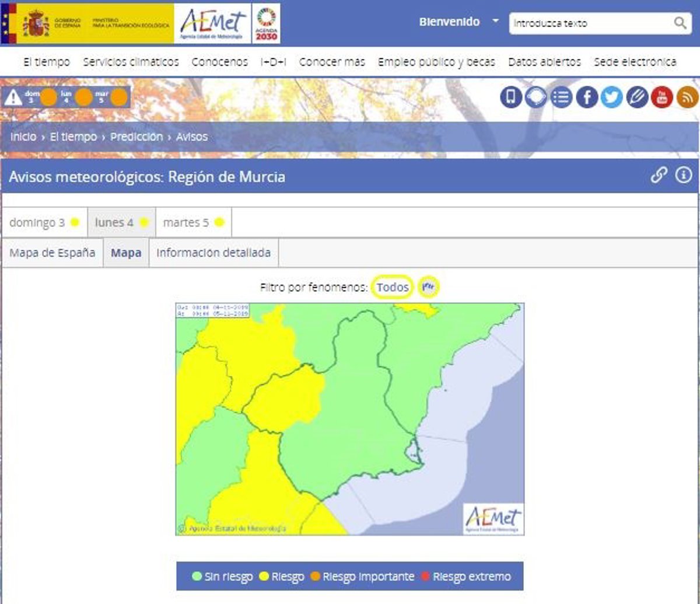Click the search magnifier icon

[680, 23]
